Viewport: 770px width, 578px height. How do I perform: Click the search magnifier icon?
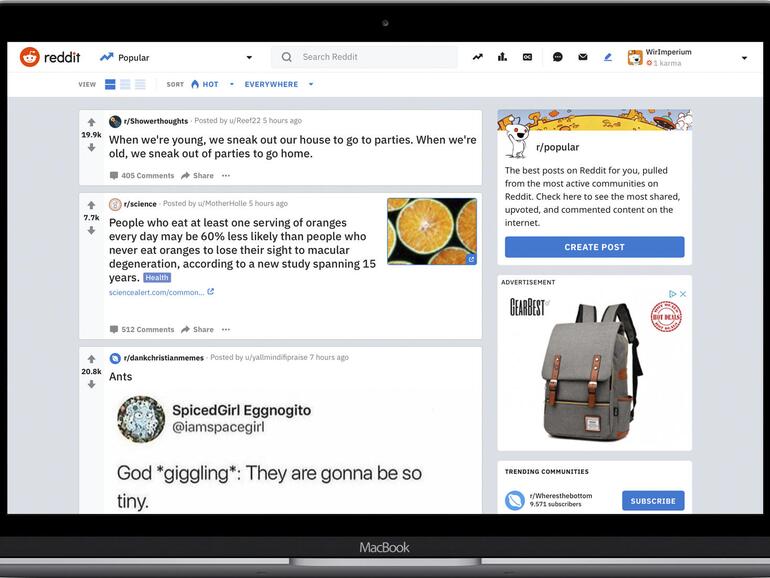click(x=287, y=57)
